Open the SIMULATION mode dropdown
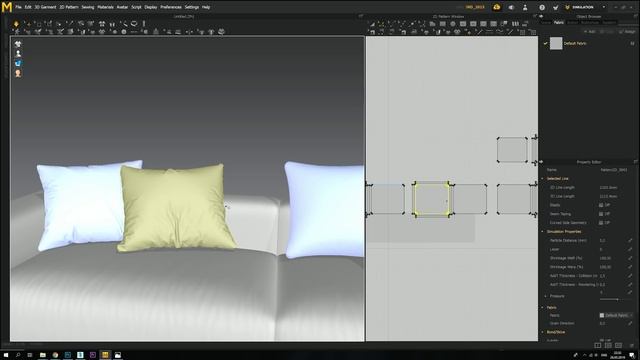 (586, 7)
